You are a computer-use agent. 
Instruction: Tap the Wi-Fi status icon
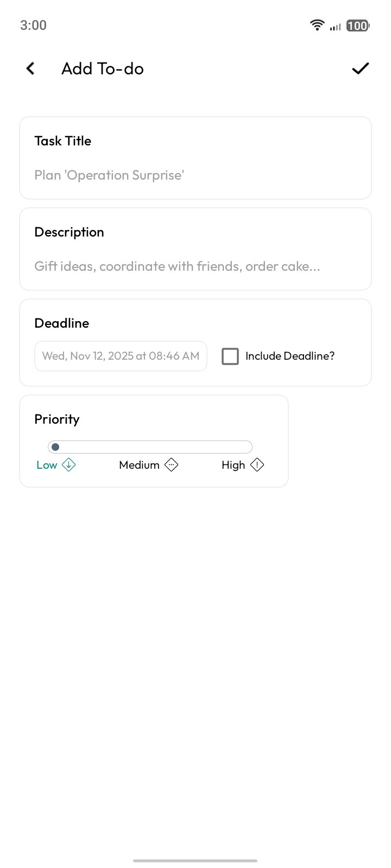[317, 25]
